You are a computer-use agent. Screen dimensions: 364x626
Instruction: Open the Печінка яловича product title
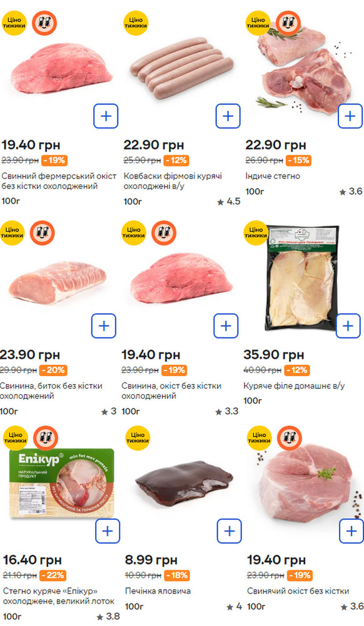pos(158,591)
